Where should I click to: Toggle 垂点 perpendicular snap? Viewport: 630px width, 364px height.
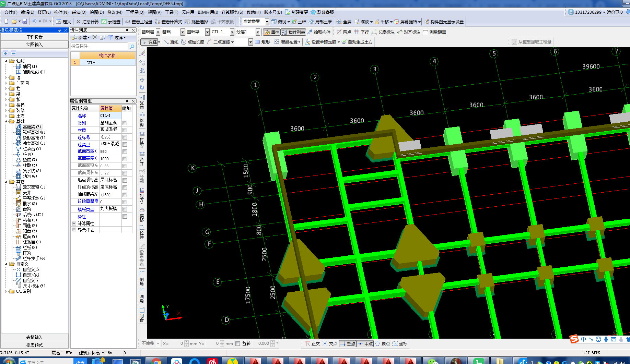point(347,343)
